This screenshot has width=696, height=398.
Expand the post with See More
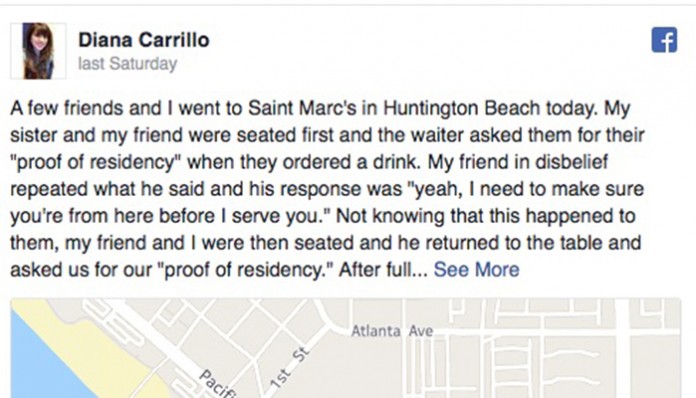[476, 269]
